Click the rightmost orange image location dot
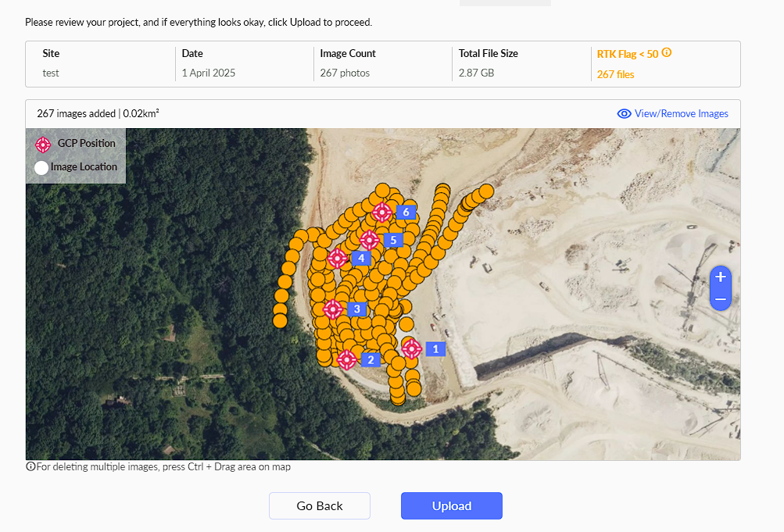784x532 pixels. click(486, 191)
